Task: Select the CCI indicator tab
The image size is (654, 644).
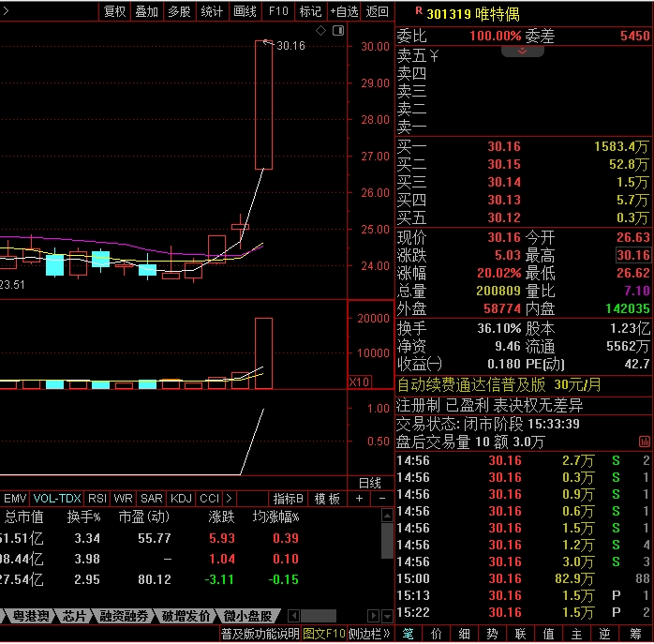Action: point(209,499)
